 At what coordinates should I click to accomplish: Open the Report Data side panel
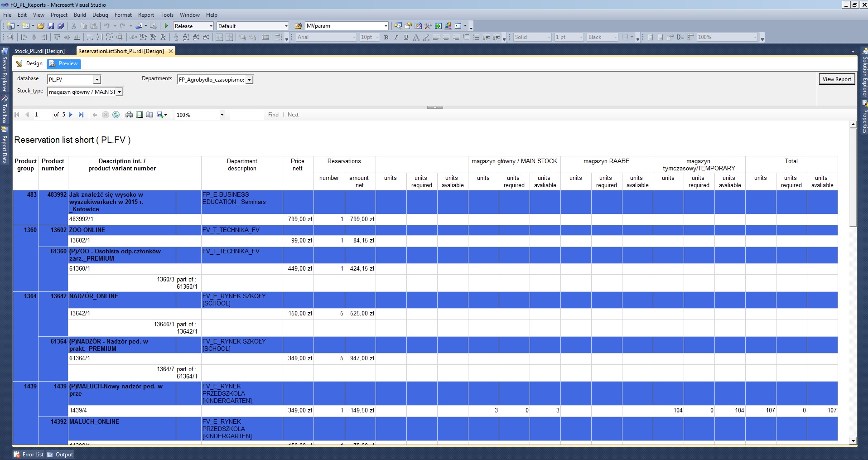[5, 145]
